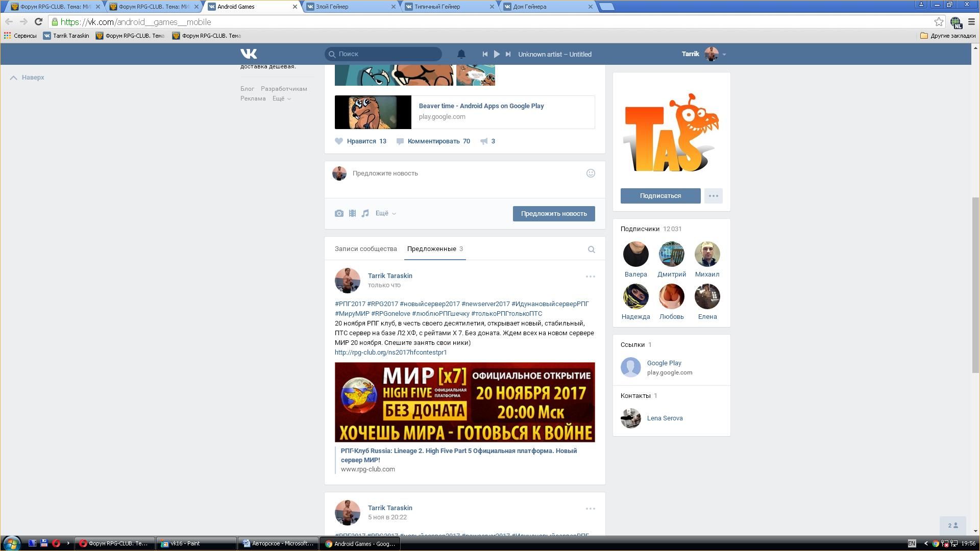Click the EN language indicator in tray
Image resolution: width=980 pixels, height=551 pixels.
pyautogui.click(x=912, y=543)
